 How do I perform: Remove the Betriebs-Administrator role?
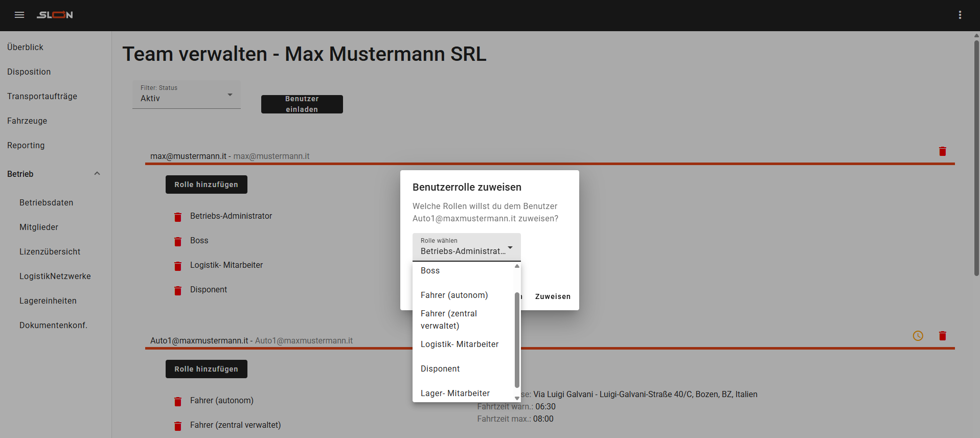click(x=178, y=217)
